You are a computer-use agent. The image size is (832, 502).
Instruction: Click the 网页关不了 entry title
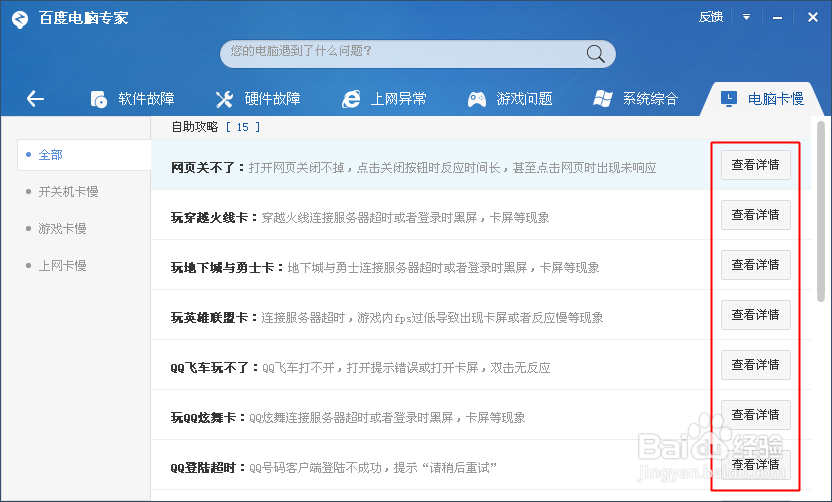coord(208,168)
